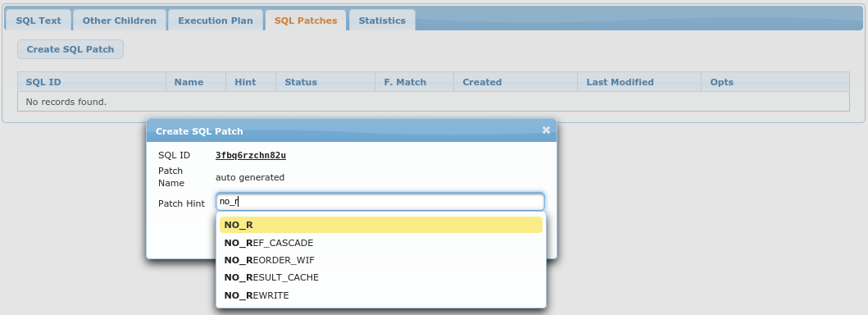Click the 'auto generated' patch name text
This screenshot has width=868, height=315.
[x=250, y=177]
